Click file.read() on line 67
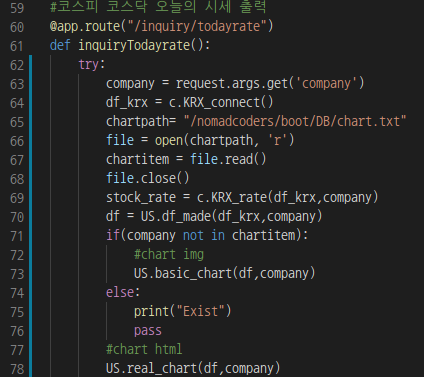Image resolution: width=424 pixels, height=377 pixels. point(228,159)
